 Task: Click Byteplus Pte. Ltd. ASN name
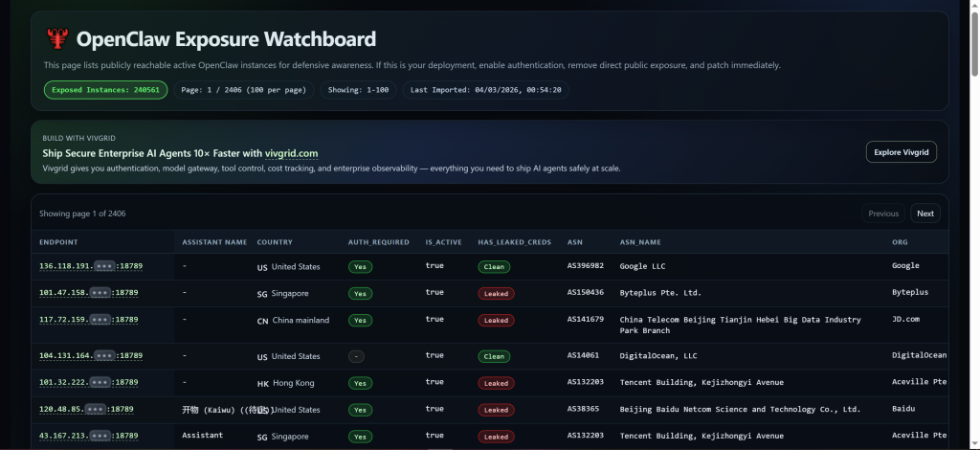click(x=660, y=293)
